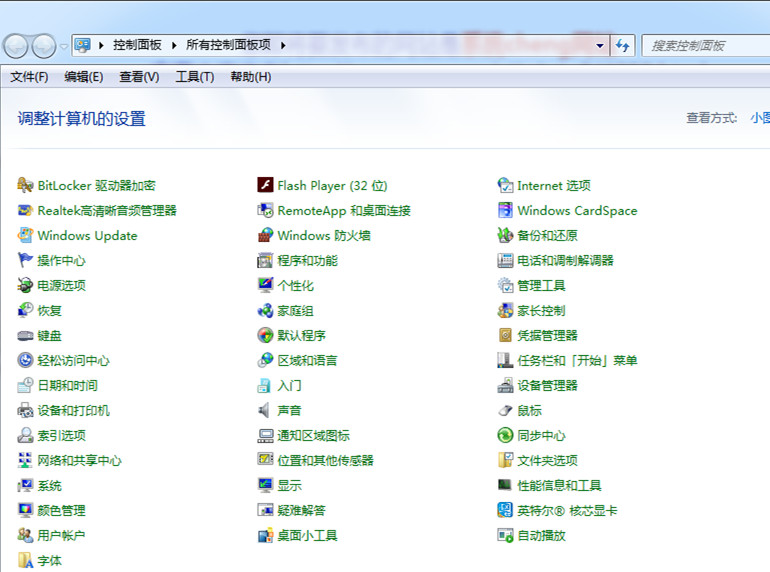Image resolution: width=770 pixels, height=572 pixels.
Task: Open the 设备管理器 icon
Action: coord(505,385)
